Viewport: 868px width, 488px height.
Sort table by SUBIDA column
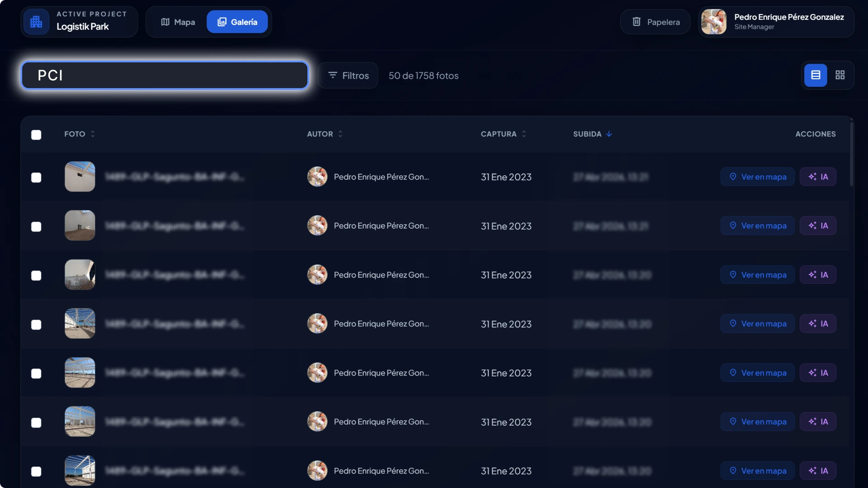(x=592, y=134)
